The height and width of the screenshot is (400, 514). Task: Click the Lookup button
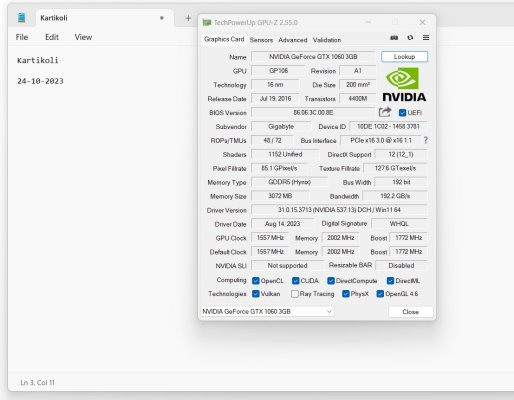click(404, 57)
